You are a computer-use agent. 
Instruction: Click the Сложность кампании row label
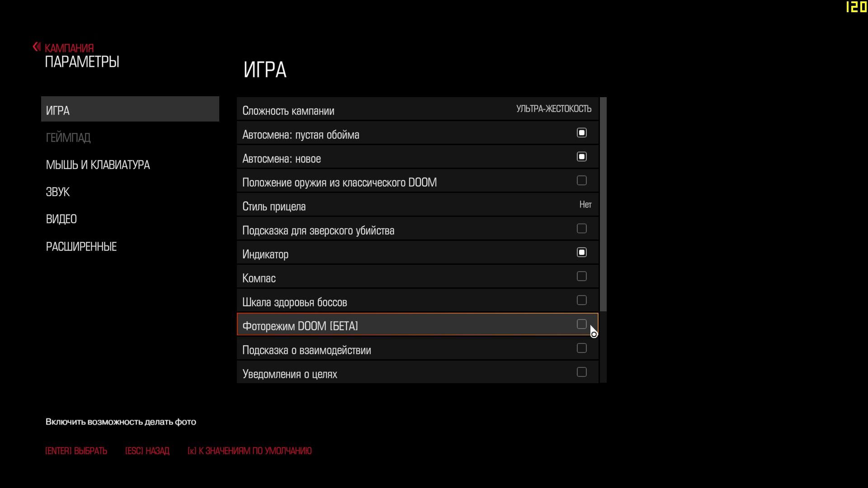coord(288,111)
